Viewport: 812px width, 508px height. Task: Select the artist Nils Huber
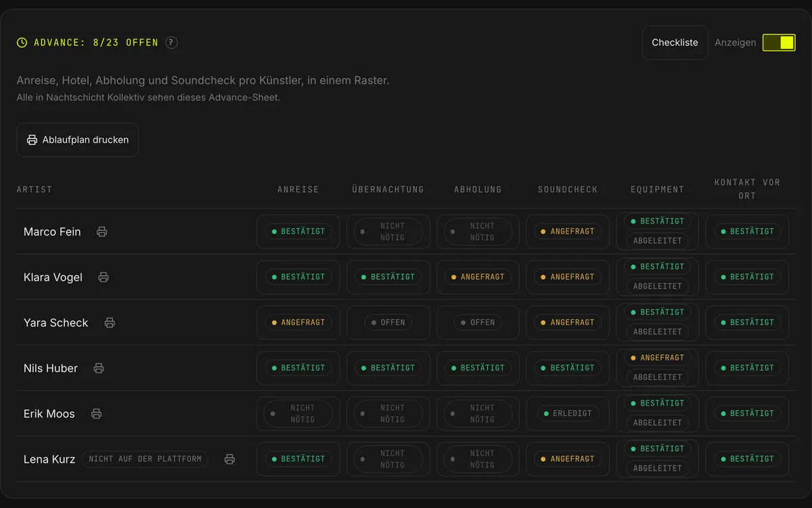tap(51, 368)
